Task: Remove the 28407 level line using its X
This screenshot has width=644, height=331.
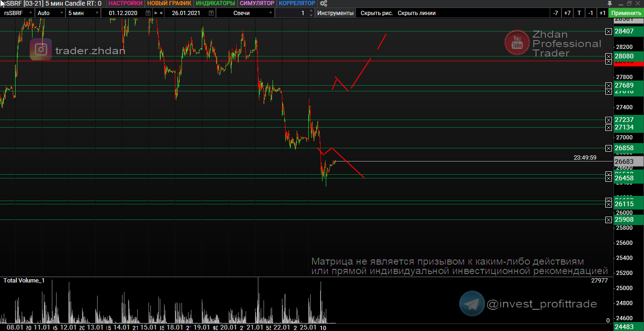Action: click(x=609, y=31)
